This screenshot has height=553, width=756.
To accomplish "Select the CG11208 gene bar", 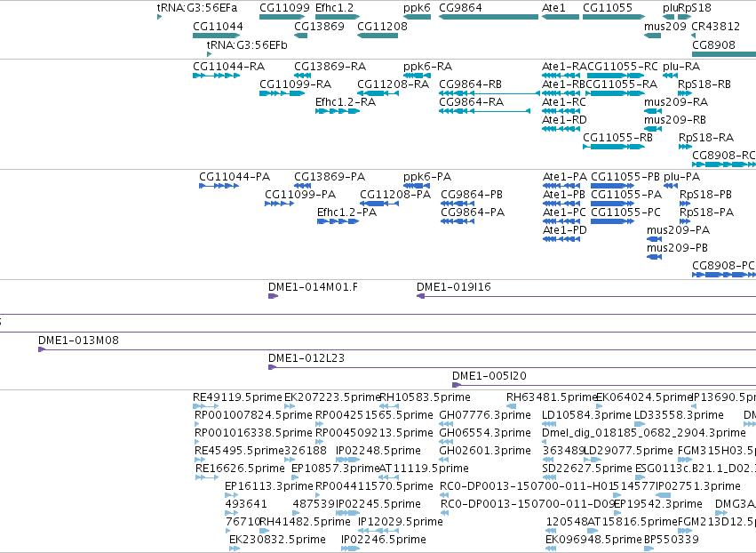I will [378, 36].
